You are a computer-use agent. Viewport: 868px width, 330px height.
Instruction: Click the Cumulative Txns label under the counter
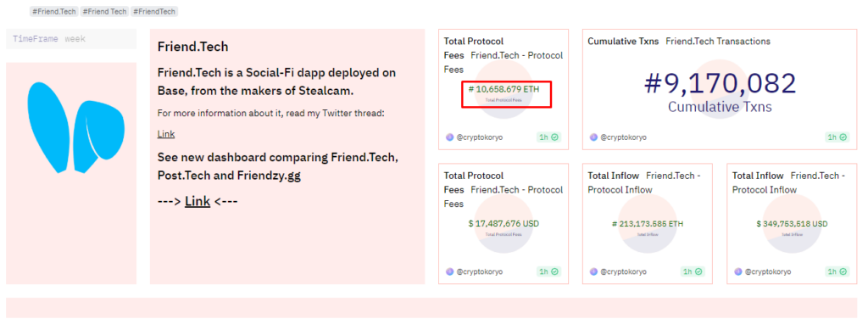[x=720, y=106]
